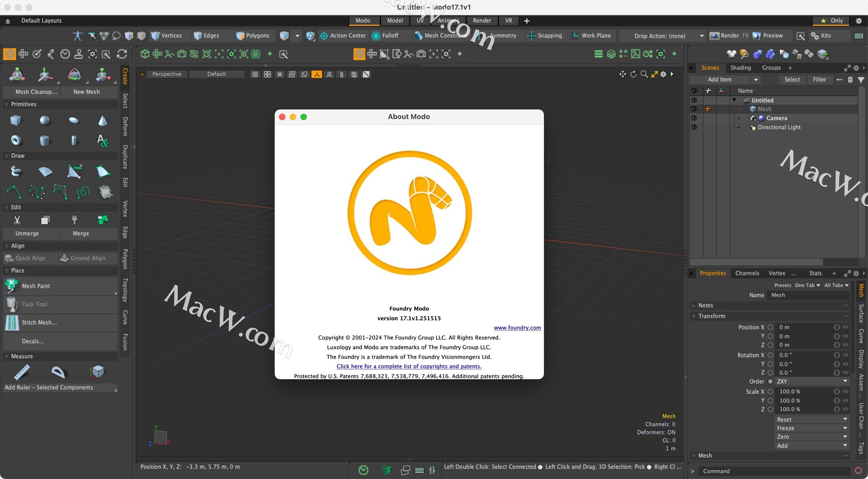Open the Freeze dropdown in Transform
Viewport: 868px width, 479px height.
coord(812,428)
